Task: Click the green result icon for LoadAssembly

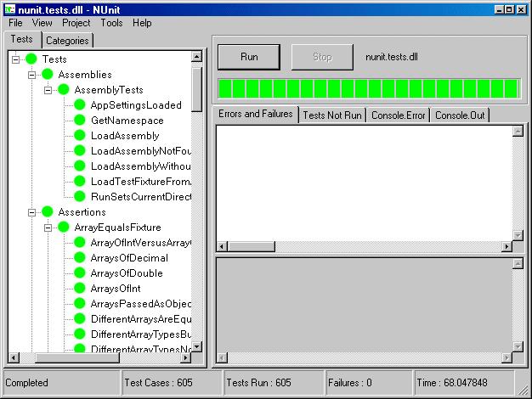Action: pyautogui.click(x=79, y=136)
